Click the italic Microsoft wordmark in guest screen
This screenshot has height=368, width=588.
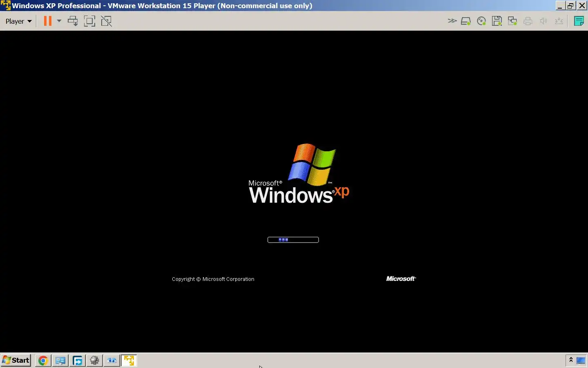point(401,278)
